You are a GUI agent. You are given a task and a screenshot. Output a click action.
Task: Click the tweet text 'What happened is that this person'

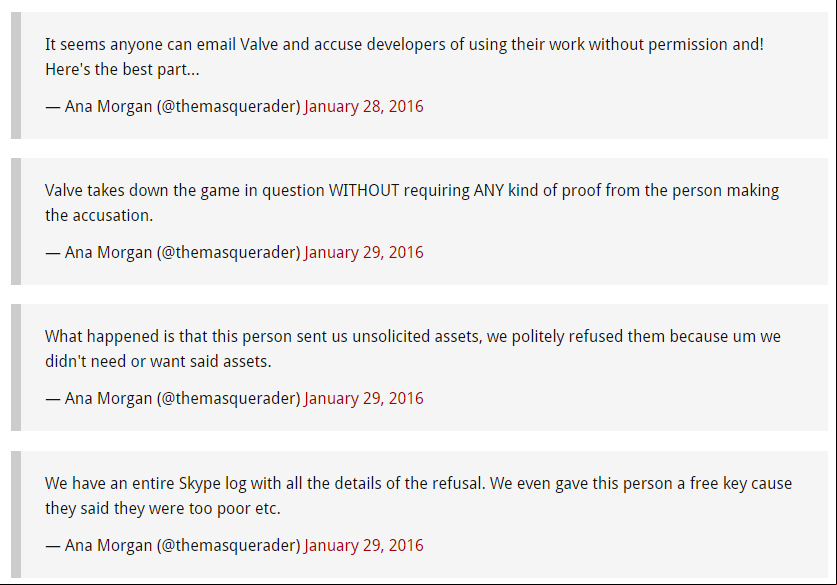168,336
